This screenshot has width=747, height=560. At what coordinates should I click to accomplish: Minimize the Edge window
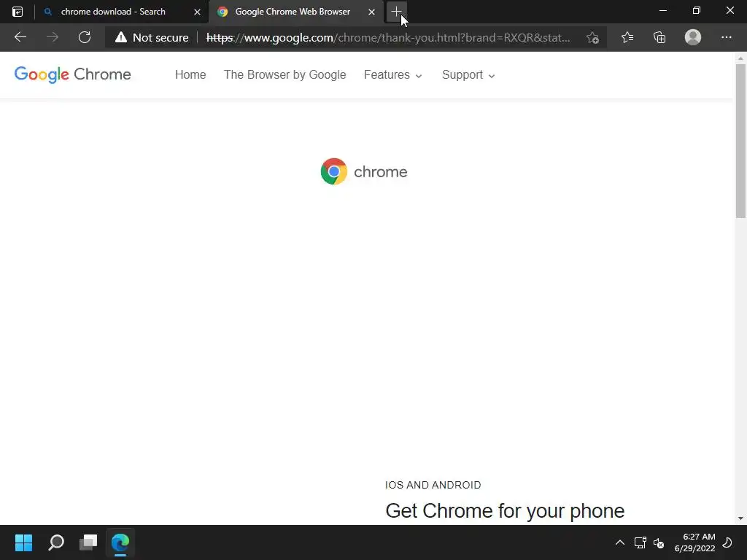coord(662,10)
